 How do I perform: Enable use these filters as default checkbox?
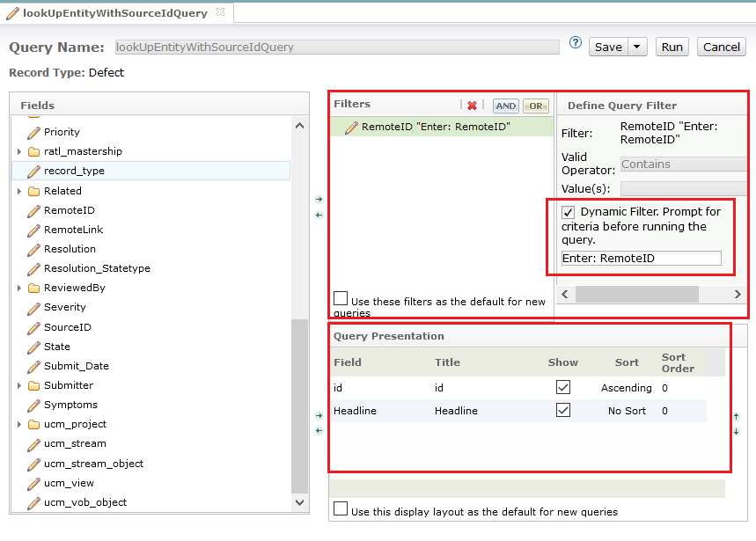point(341,299)
